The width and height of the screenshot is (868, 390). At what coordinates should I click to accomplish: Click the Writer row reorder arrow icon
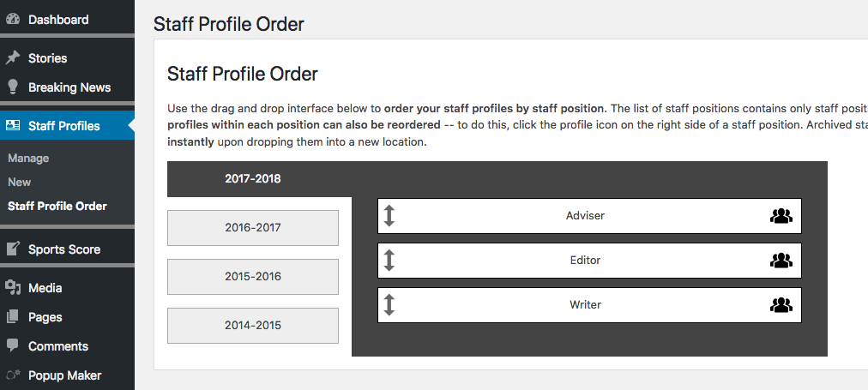pyautogui.click(x=389, y=305)
